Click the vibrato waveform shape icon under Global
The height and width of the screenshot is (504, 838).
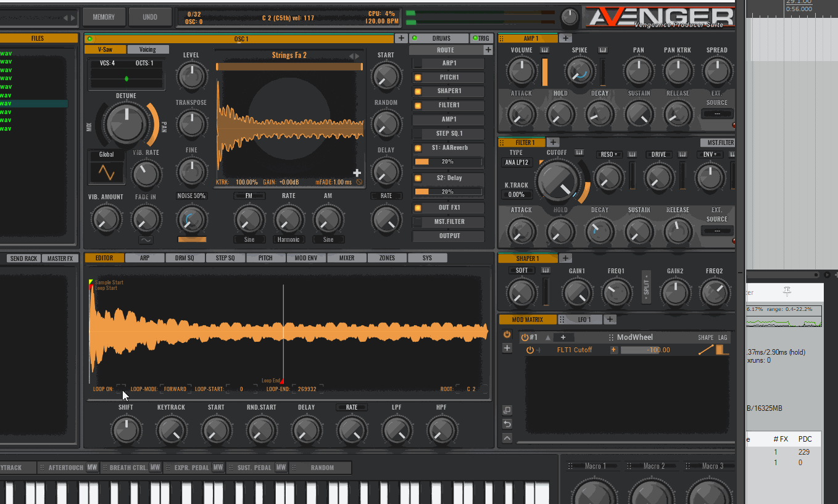[x=107, y=172]
